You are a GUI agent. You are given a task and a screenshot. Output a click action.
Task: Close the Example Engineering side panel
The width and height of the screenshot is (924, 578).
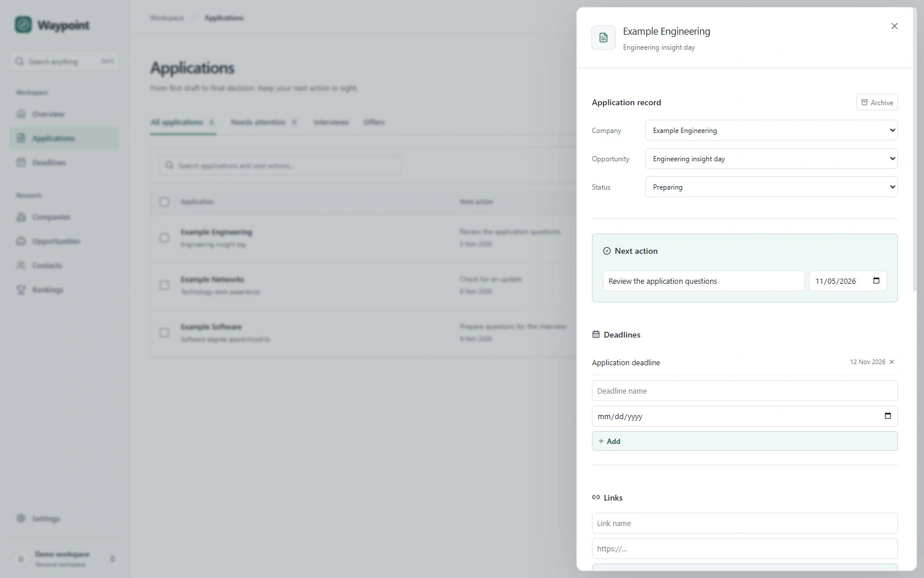894,26
